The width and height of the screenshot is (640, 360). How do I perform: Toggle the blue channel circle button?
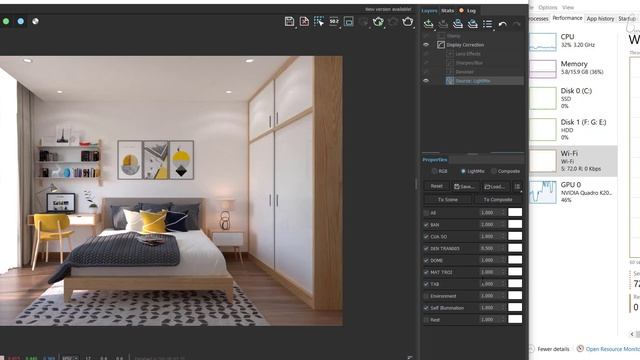tap(20, 21)
